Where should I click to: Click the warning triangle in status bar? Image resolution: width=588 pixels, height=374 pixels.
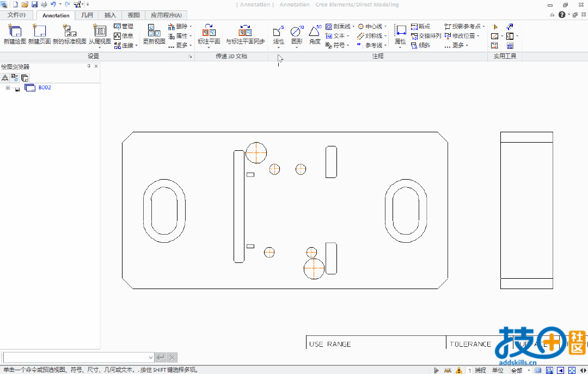(x=458, y=370)
